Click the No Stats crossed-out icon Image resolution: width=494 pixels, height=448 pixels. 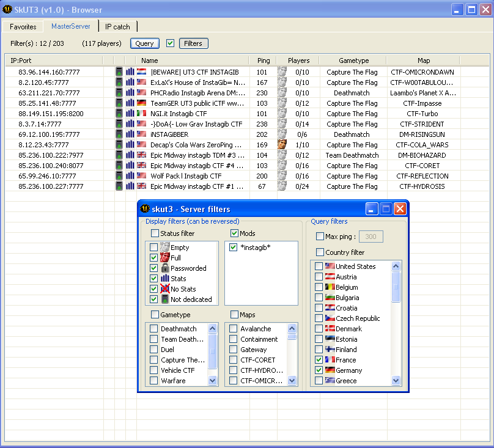click(165, 288)
